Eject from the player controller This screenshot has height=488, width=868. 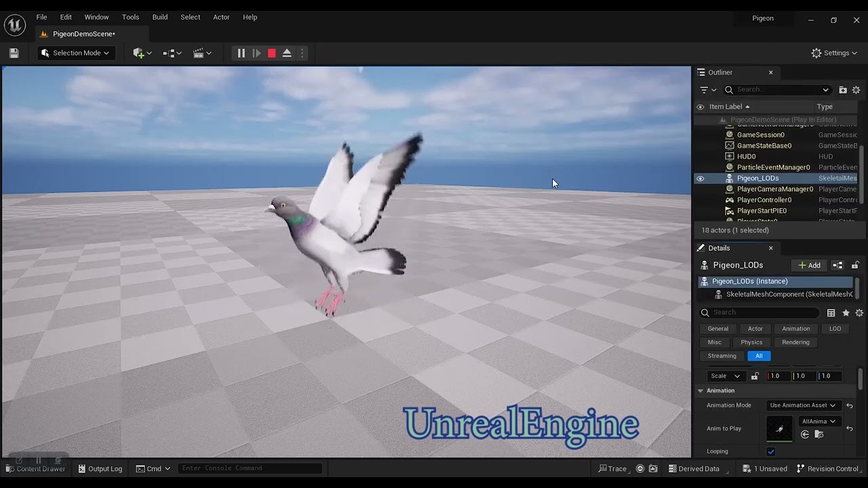(287, 53)
